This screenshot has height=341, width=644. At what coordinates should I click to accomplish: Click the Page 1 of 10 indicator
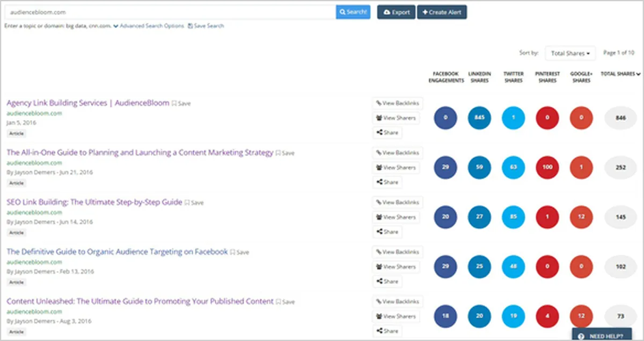(x=619, y=53)
